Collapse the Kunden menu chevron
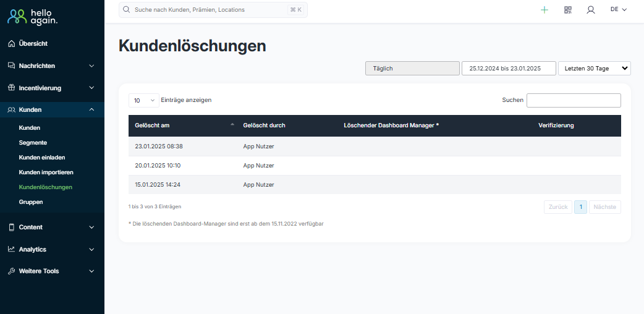Viewport: 644px width, 314px height. pos(91,110)
